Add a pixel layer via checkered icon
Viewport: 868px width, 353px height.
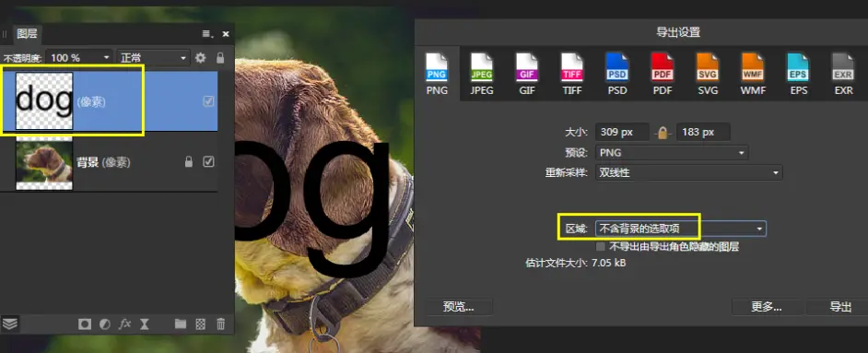[200, 324]
